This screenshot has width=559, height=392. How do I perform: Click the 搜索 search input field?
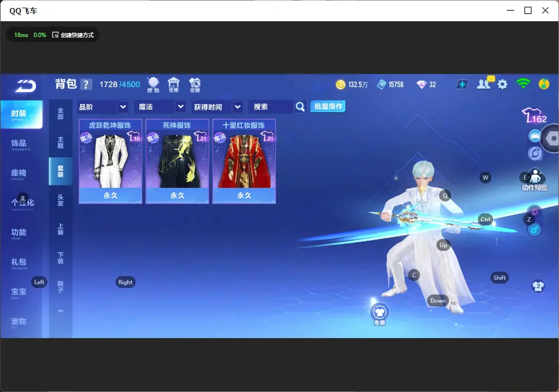(x=272, y=107)
